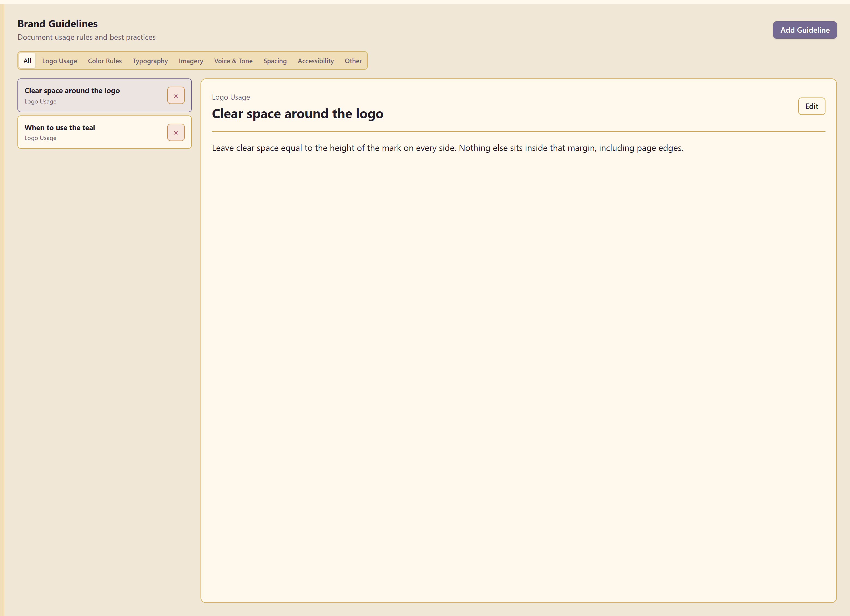
Task: Click the guideline body text starting 'Leave clear space'
Action: tap(448, 148)
